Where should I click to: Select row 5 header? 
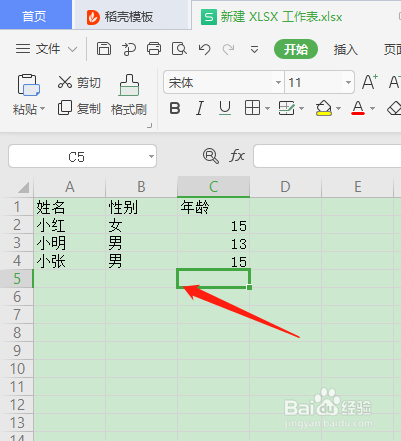point(17,279)
